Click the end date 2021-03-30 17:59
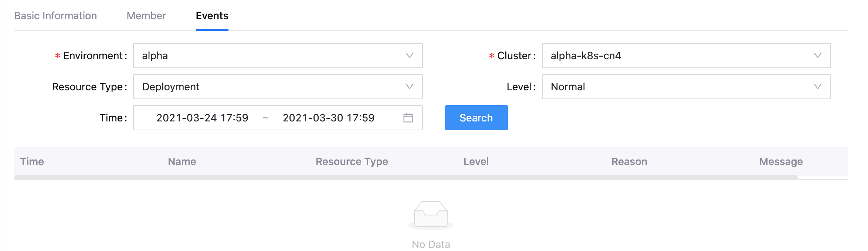Image resolution: width=868 pixels, height=251 pixels. (328, 118)
